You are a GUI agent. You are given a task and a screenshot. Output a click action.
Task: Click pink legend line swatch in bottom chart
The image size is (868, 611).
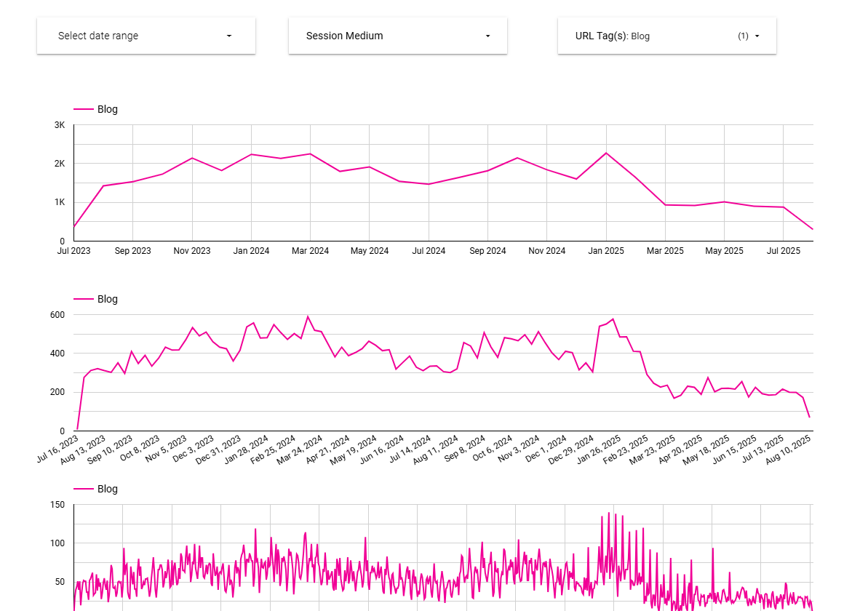pos(84,489)
